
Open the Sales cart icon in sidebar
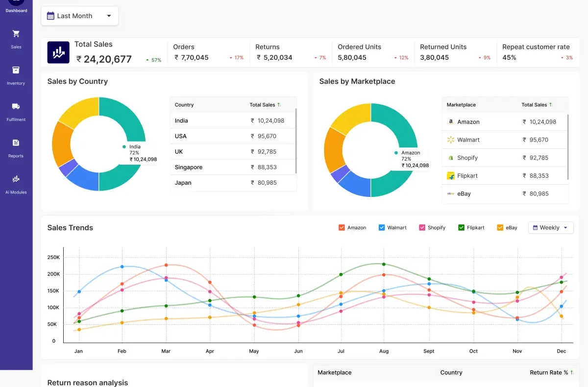16,34
